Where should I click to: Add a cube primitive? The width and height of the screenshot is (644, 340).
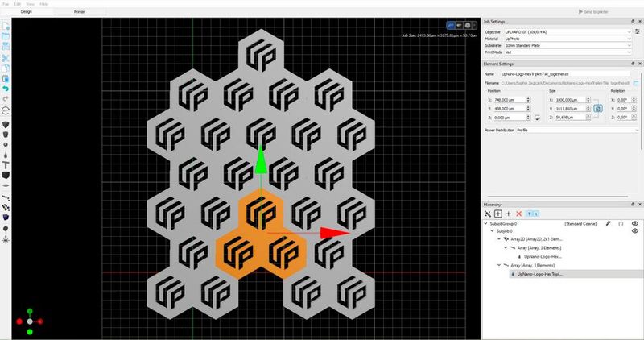[6, 124]
